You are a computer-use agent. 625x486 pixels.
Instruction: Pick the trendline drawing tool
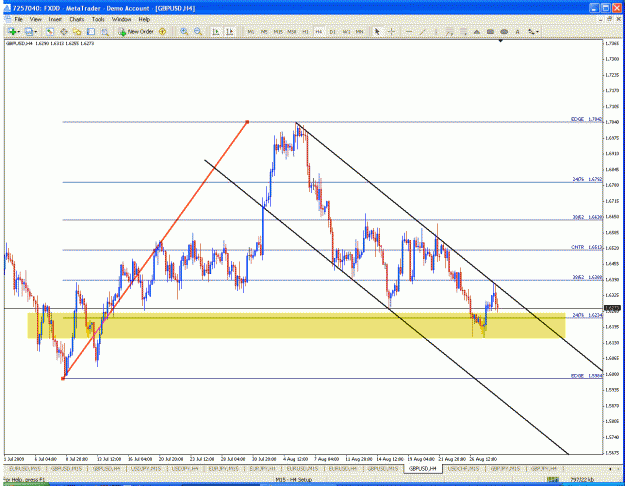click(x=423, y=31)
